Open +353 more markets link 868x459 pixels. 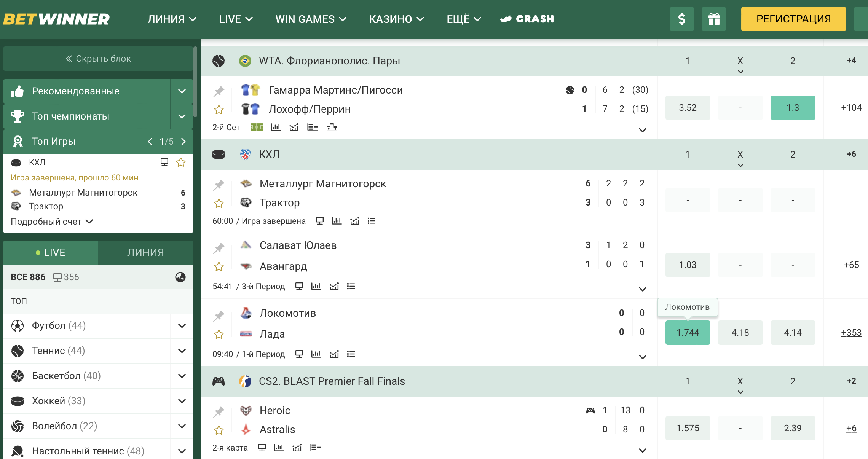pyautogui.click(x=851, y=333)
